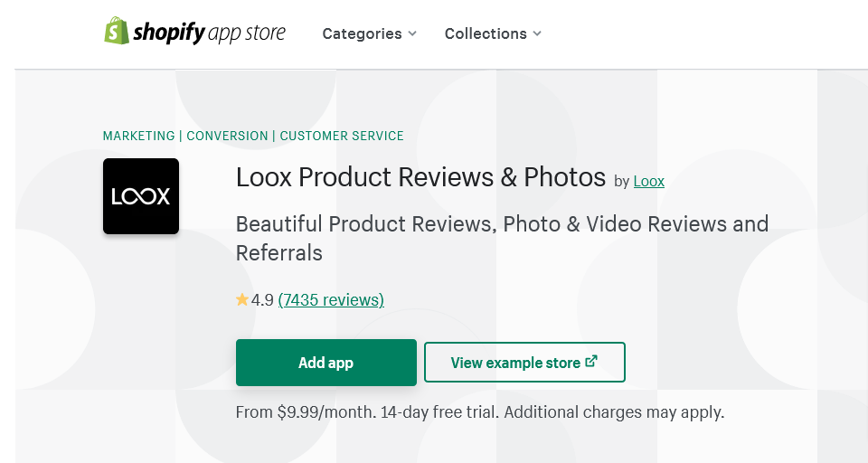
Task: Click the Loox app logo tile
Action: 141,196
